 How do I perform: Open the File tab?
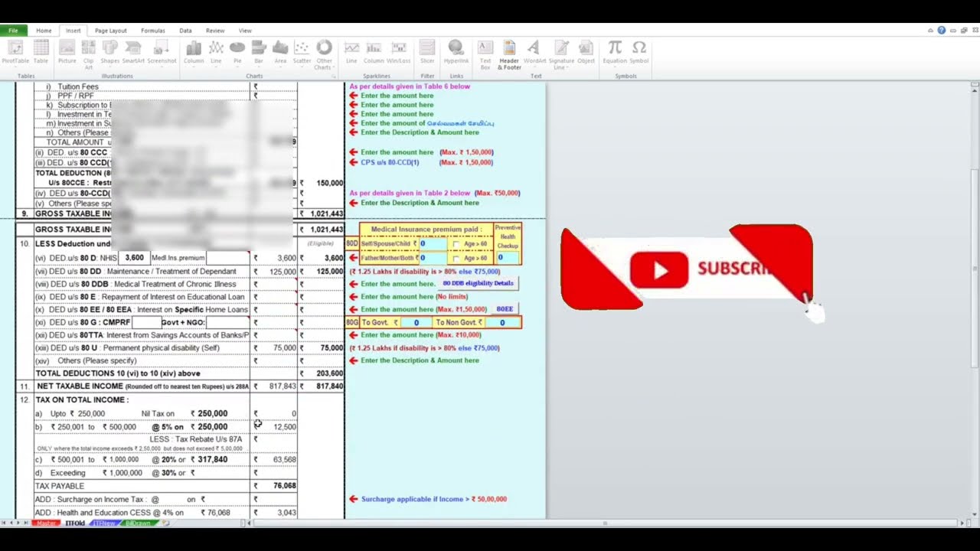pyautogui.click(x=14, y=31)
